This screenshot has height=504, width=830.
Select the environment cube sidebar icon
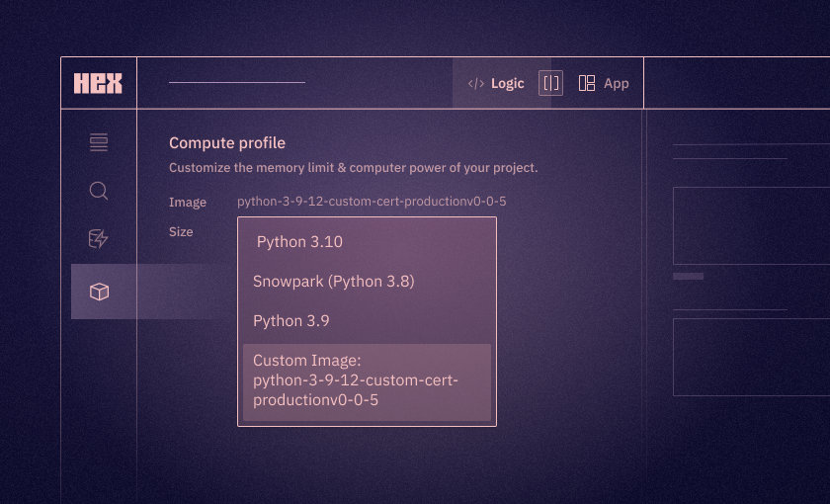(x=99, y=292)
